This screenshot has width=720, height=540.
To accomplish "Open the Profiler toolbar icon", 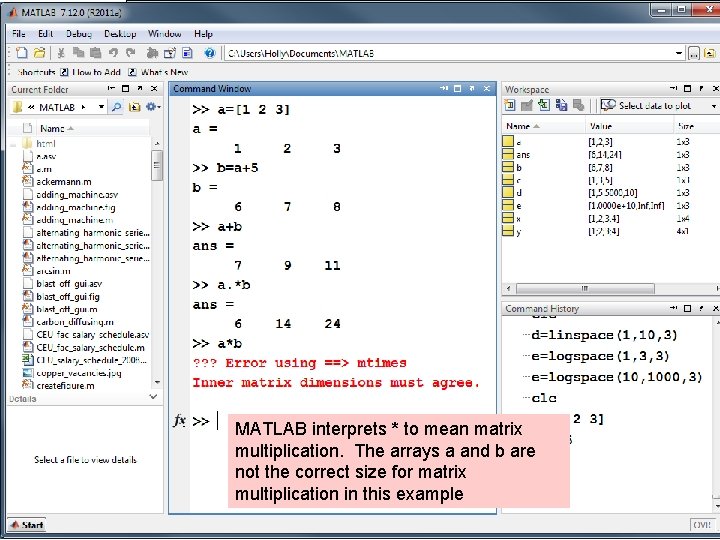I will tap(187, 53).
